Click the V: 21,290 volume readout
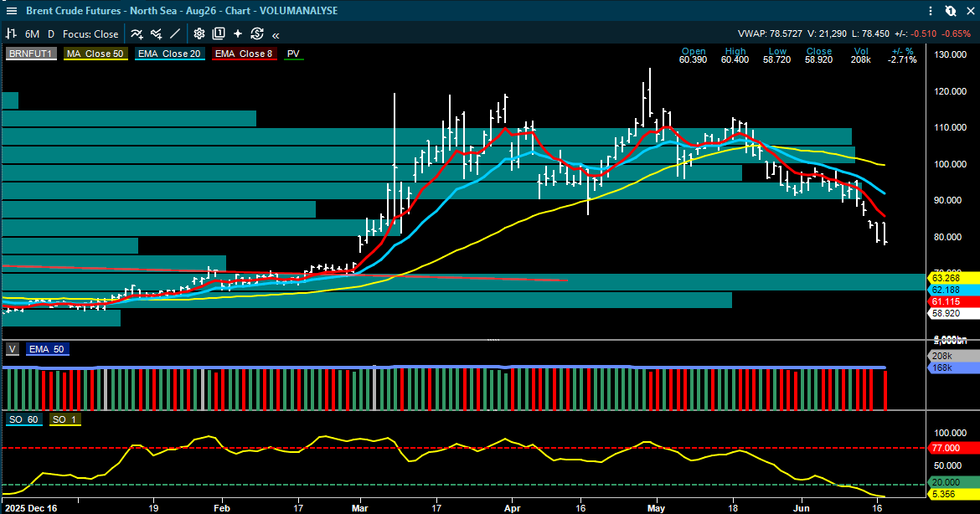 [827, 33]
